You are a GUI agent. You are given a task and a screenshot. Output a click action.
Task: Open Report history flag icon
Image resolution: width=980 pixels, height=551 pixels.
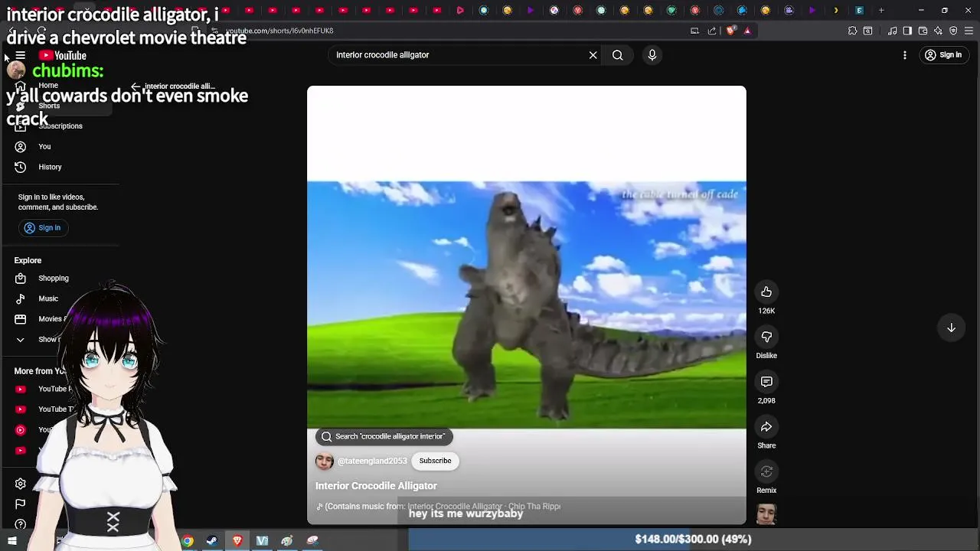(x=21, y=504)
